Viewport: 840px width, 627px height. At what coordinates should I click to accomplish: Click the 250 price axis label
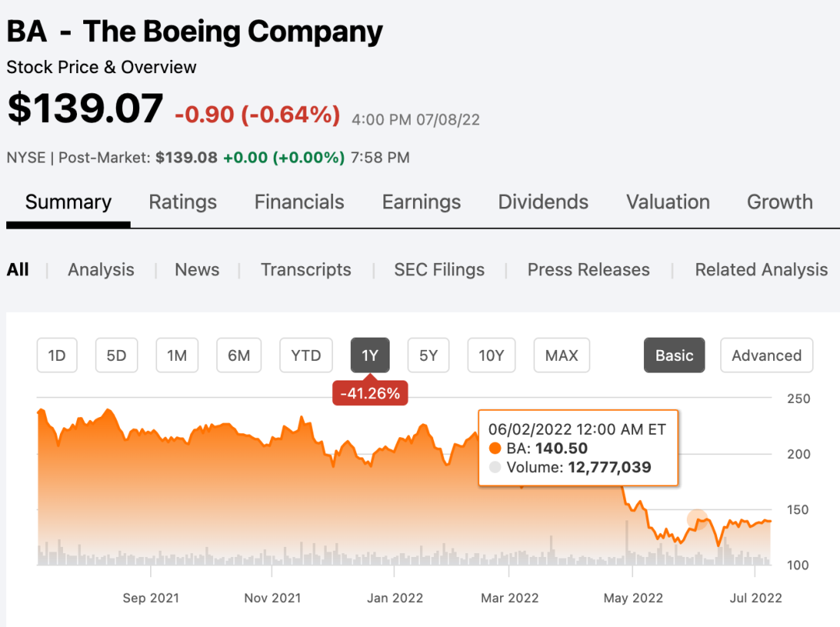pyautogui.click(x=798, y=399)
